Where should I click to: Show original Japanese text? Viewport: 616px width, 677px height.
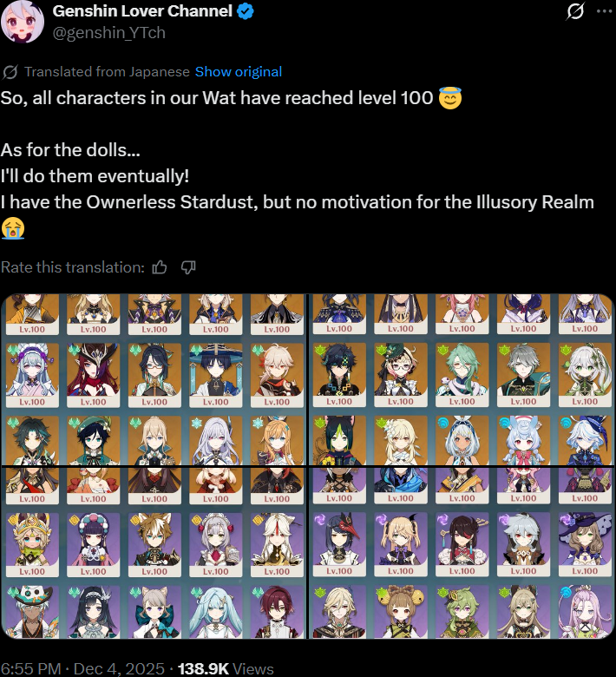(x=239, y=72)
